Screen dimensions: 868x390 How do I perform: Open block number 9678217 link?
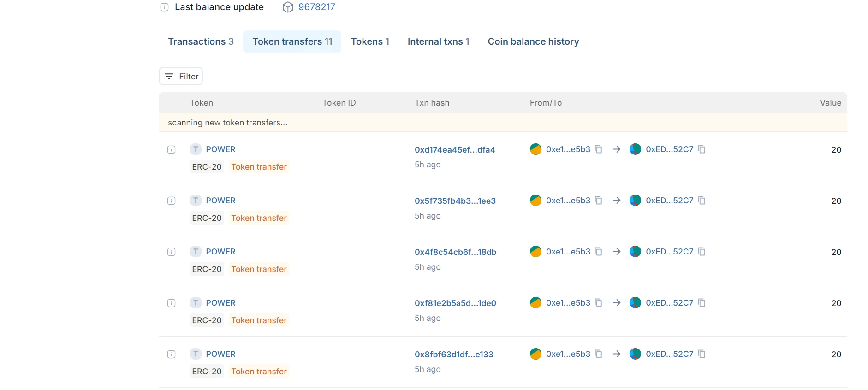coord(316,7)
